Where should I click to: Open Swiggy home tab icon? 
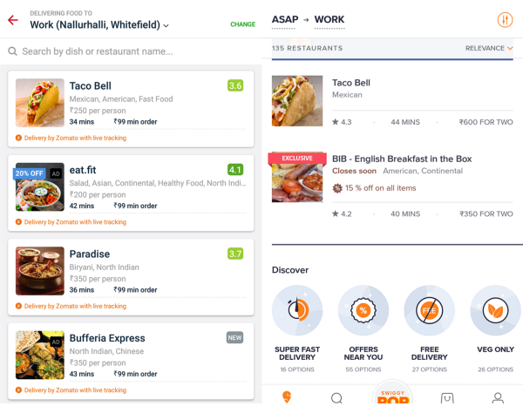click(x=287, y=397)
